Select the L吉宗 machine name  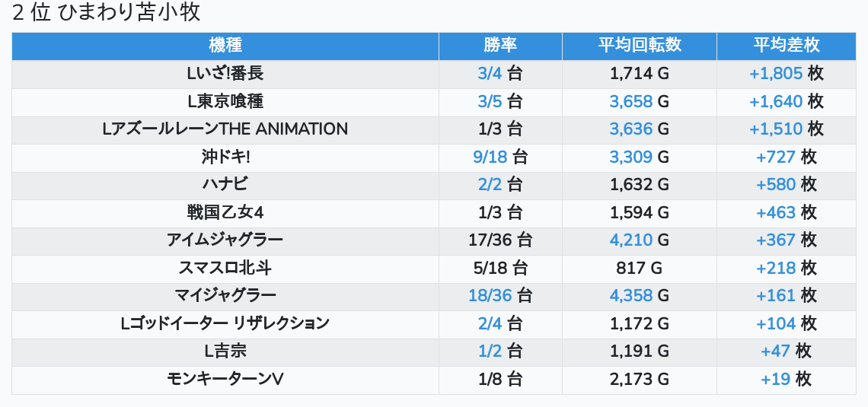[x=225, y=351]
